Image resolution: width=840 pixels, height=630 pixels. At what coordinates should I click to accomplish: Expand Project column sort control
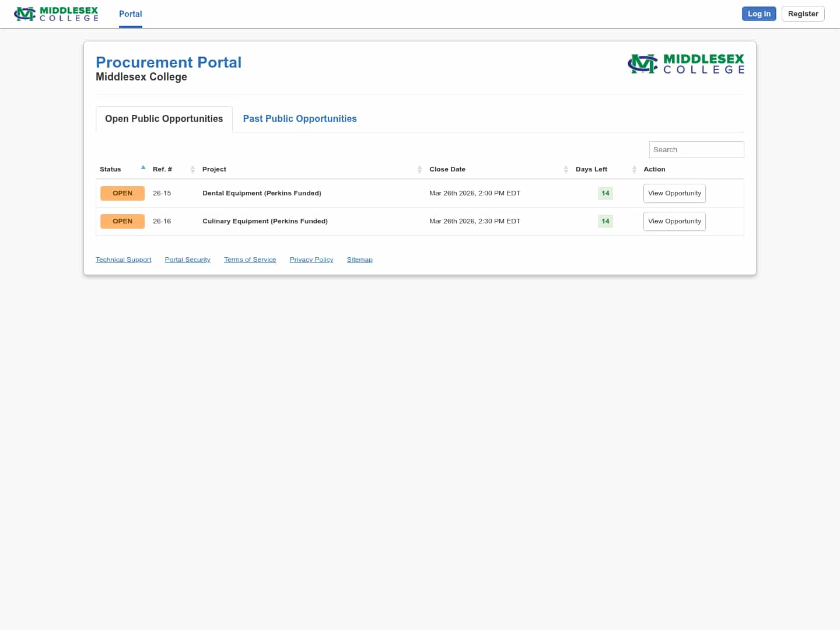pyautogui.click(x=419, y=169)
